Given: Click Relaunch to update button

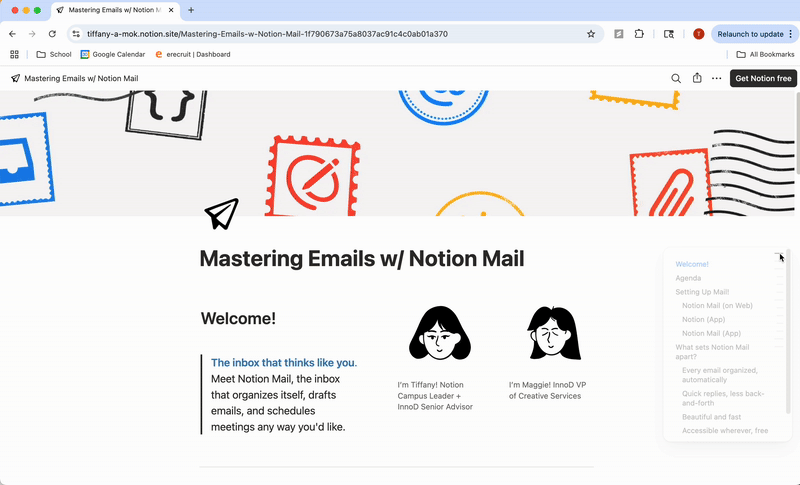Looking at the screenshot, I should [750, 34].
